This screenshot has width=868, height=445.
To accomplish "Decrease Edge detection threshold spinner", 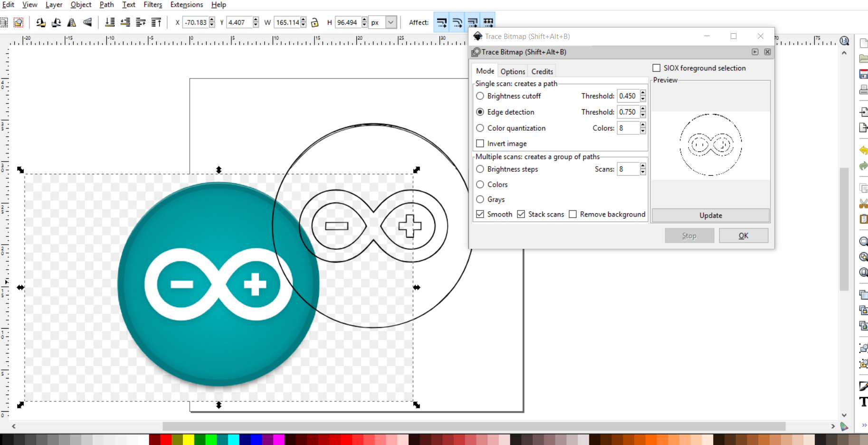I will point(643,115).
